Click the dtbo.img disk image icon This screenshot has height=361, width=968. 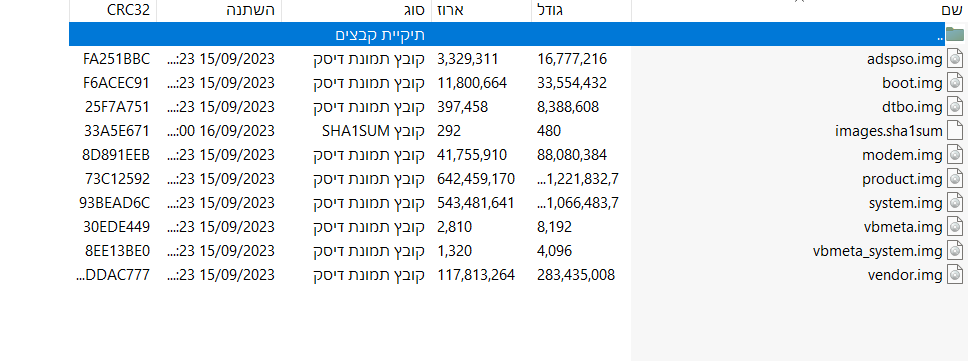[x=955, y=107]
